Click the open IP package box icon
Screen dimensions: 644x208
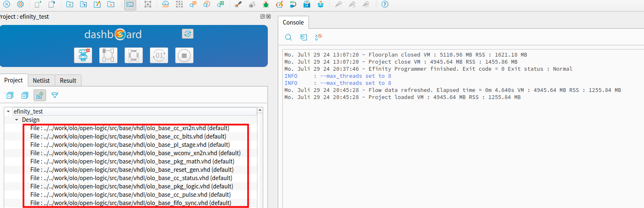pos(321,5)
